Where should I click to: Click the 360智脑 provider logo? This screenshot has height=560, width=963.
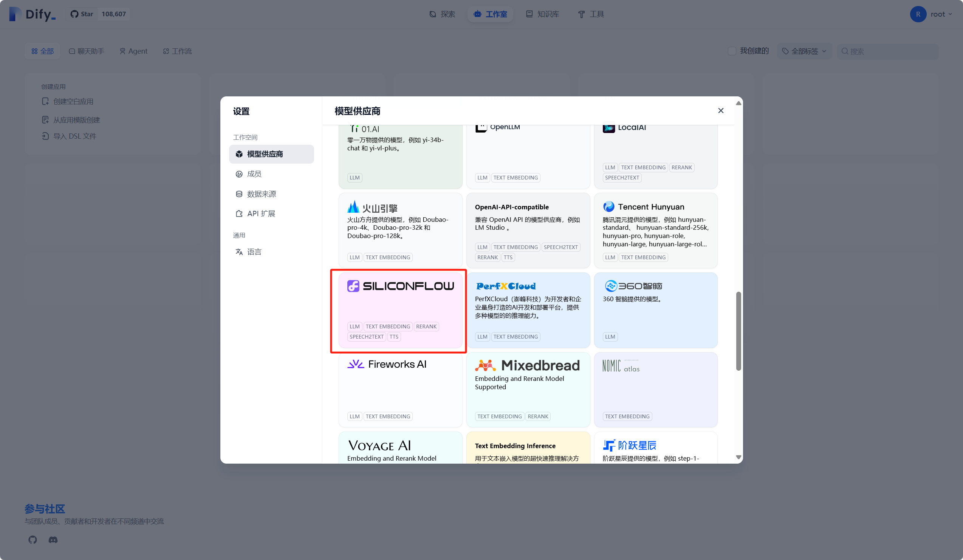coord(633,286)
